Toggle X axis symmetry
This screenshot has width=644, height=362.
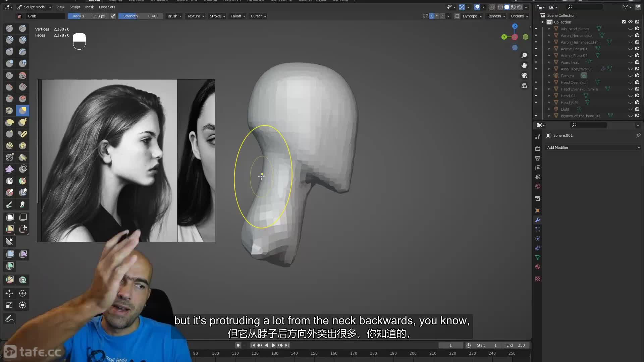tap(431, 16)
